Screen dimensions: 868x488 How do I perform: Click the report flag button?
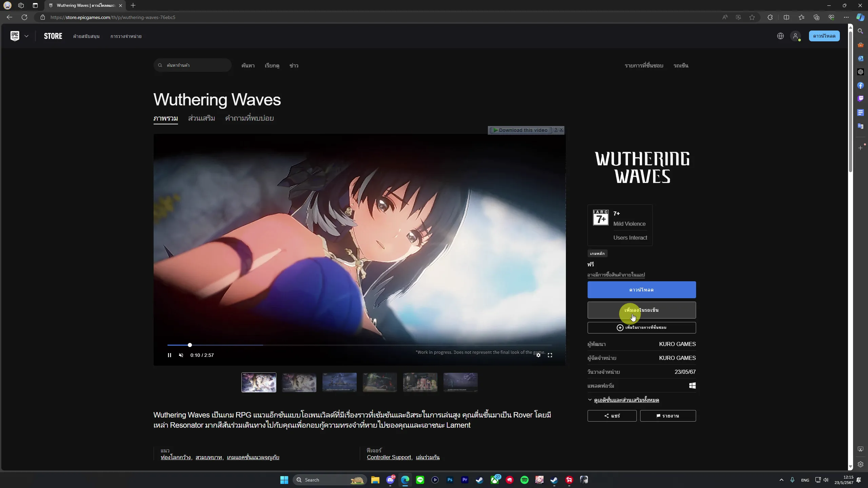click(668, 416)
